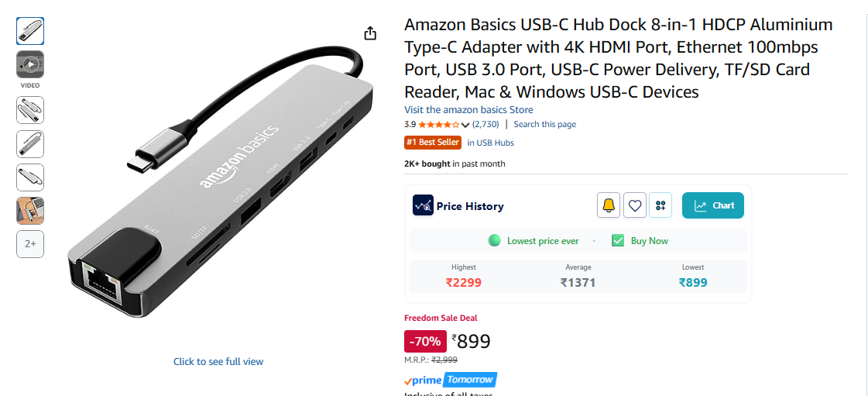The image size is (868, 396).
Task: Click the Prime logo badge
Action: [x=422, y=381]
